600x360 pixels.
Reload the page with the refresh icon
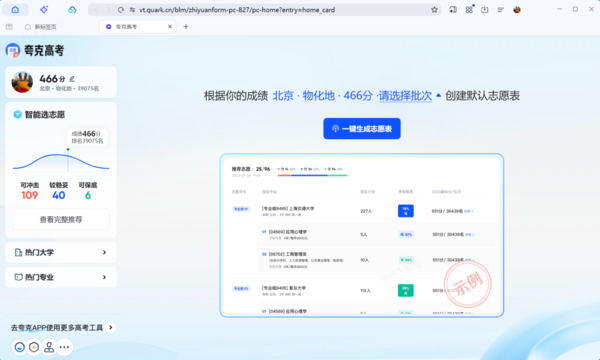click(x=121, y=10)
